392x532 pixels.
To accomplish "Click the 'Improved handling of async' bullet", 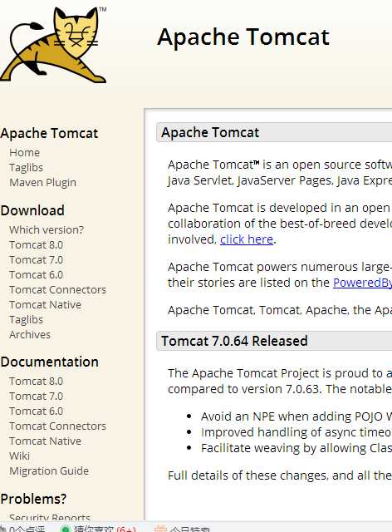I will 296,432.
